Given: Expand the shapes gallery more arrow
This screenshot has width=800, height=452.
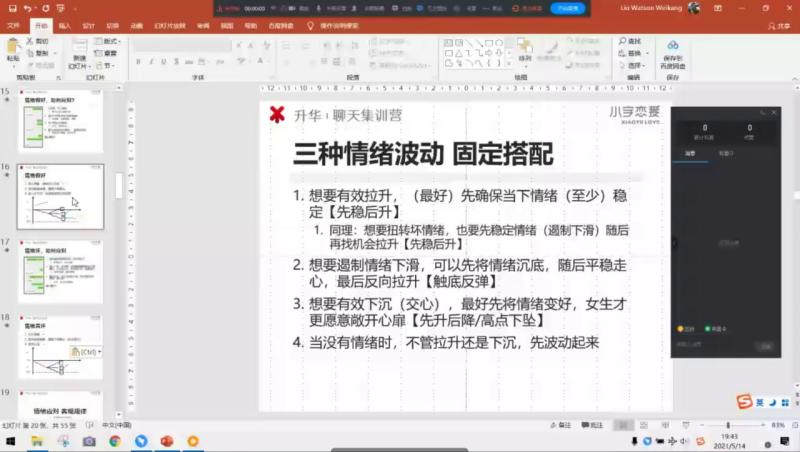Looking at the screenshot, I should tap(509, 64).
